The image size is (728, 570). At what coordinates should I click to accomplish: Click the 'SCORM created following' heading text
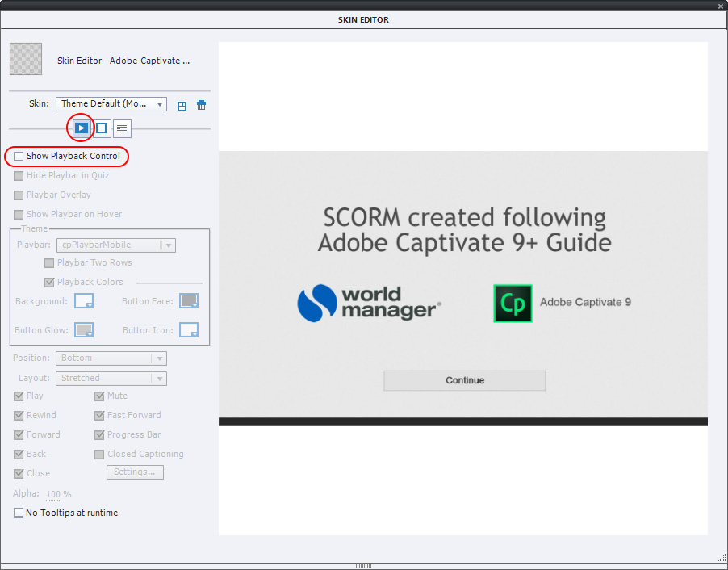[464, 217]
